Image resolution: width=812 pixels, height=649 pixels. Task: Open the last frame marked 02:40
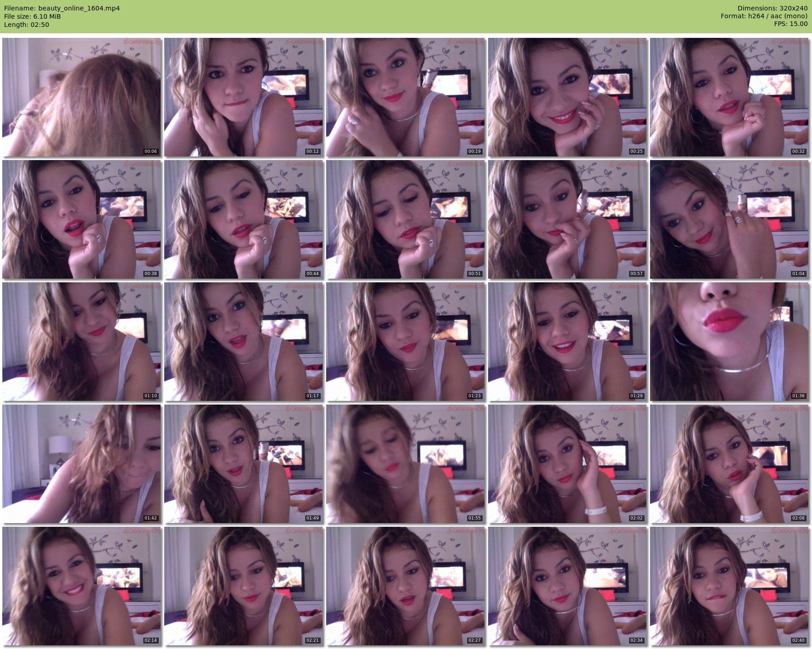pyautogui.click(x=729, y=586)
